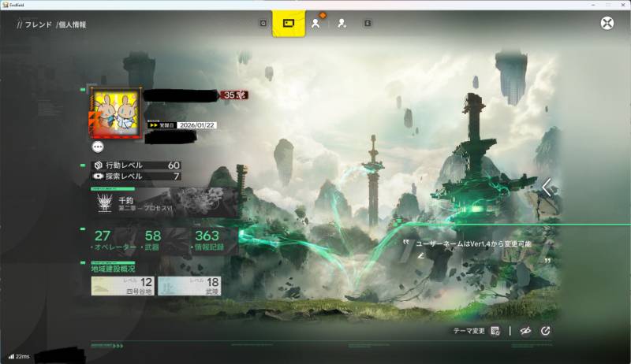
Task: Edit the signature with the pencil icon
Action: [420, 255]
